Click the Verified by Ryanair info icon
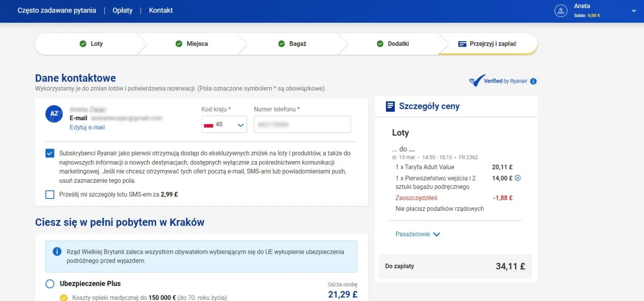 click(534, 81)
